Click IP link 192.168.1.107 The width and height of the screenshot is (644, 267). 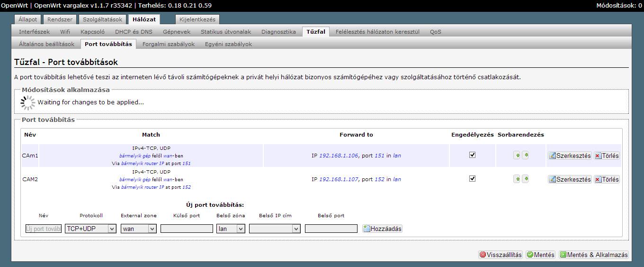[338, 179]
